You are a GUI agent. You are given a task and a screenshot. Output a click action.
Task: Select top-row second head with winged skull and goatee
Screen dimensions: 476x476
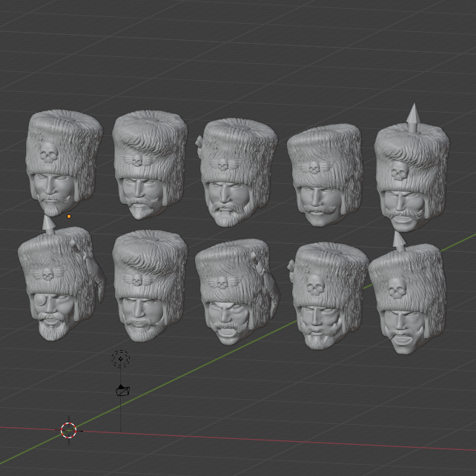pyautogui.click(x=150, y=164)
